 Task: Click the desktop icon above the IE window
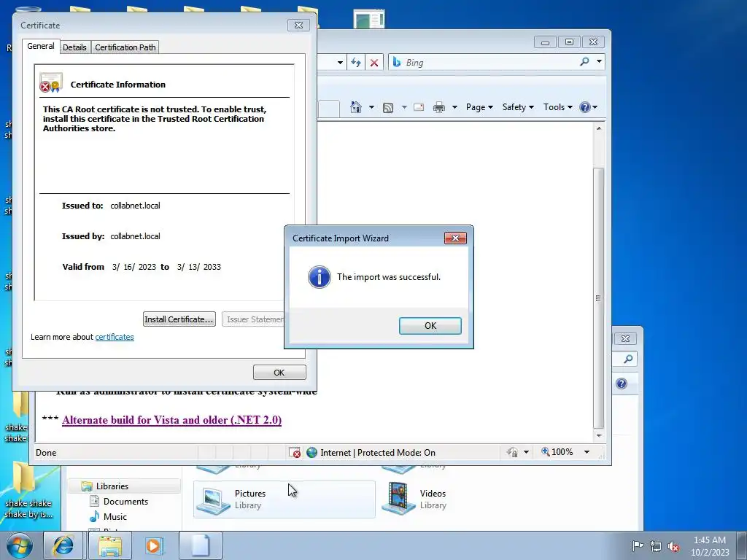click(368, 19)
